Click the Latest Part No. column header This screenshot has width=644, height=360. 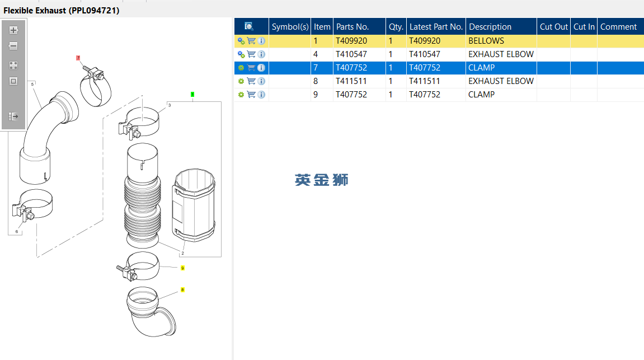[436, 27]
